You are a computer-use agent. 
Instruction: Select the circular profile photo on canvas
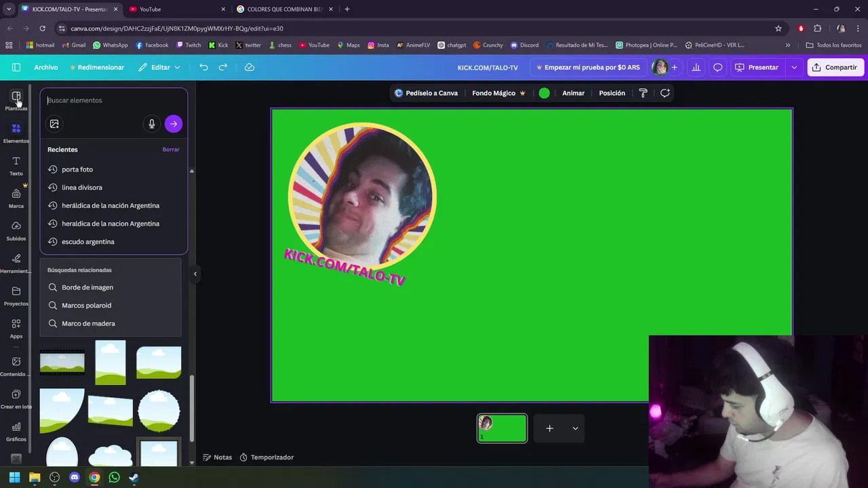coord(362,196)
